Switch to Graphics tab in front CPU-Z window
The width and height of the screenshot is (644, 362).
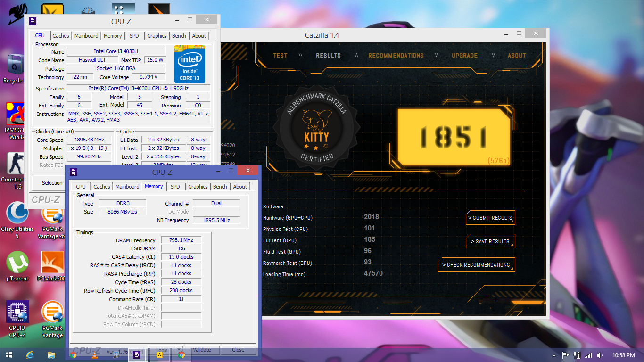(x=198, y=187)
